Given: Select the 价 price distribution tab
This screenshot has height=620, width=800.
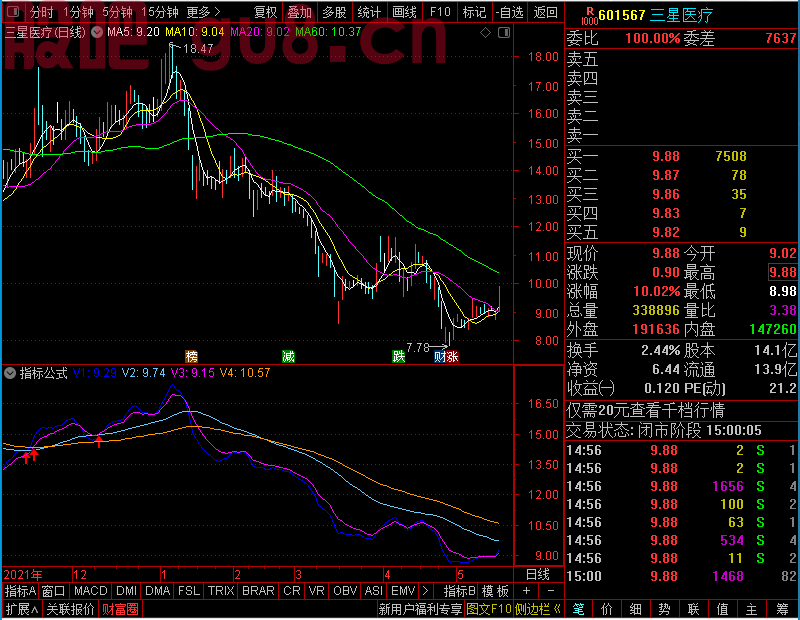Looking at the screenshot, I should (607, 609).
